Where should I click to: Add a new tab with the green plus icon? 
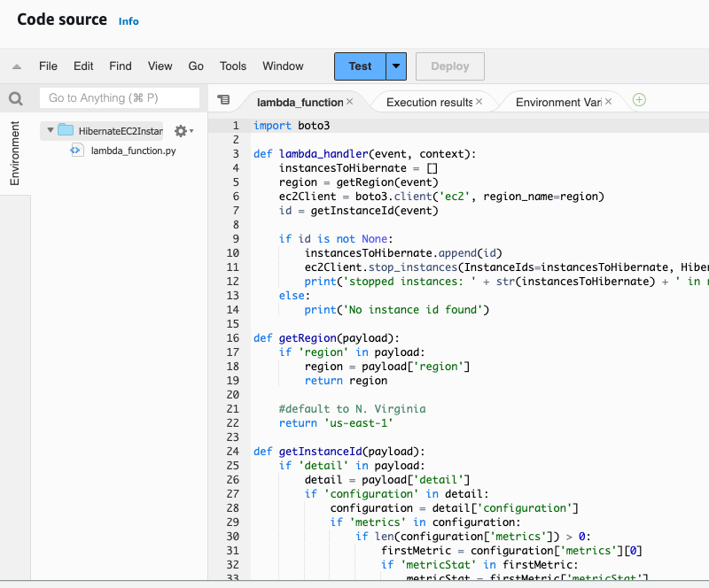pyautogui.click(x=639, y=100)
